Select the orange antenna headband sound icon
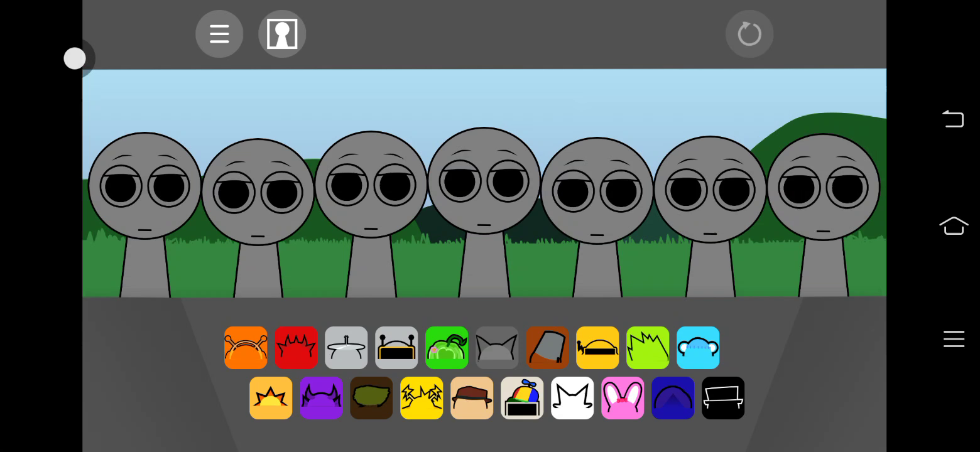This screenshot has width=980, height=452. click(246, 348)
